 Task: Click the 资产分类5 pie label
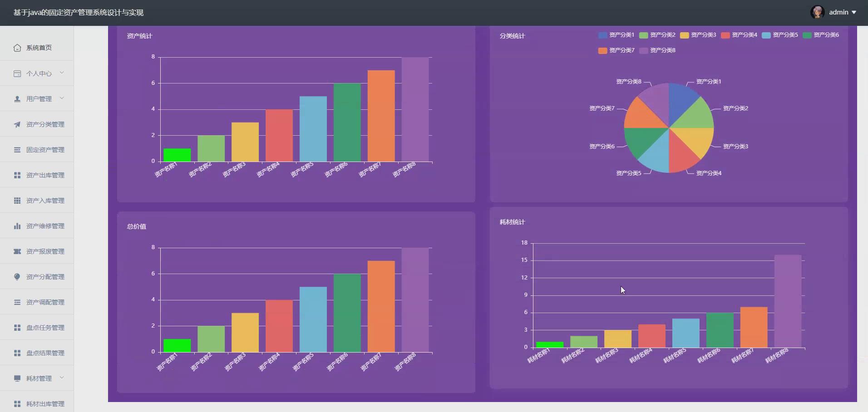[x=629, y=173]
